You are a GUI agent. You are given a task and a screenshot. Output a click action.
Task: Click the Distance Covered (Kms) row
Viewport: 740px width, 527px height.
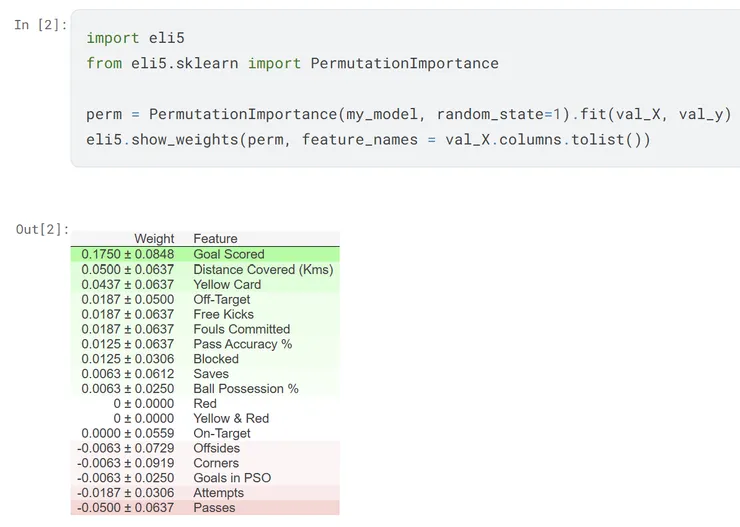click(x=205, y=269)
